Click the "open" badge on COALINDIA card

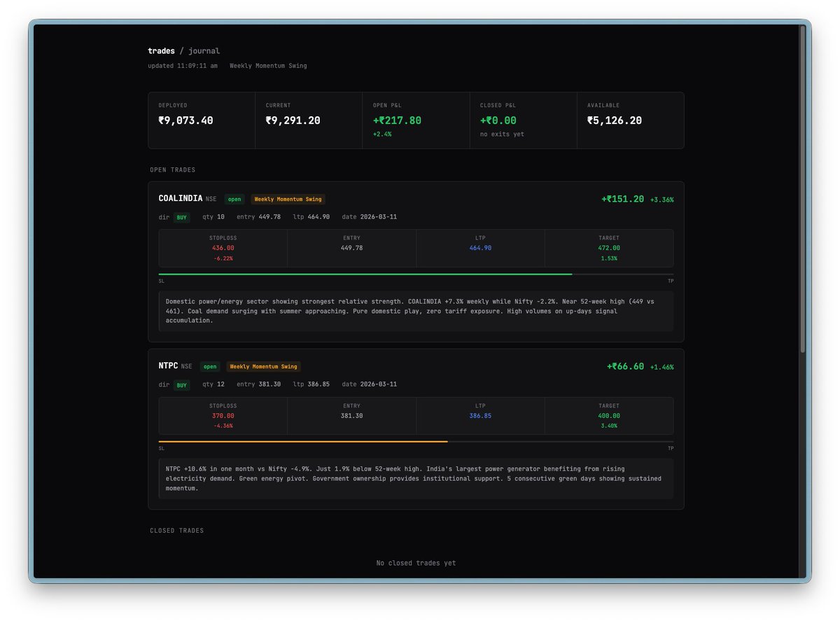234,200
